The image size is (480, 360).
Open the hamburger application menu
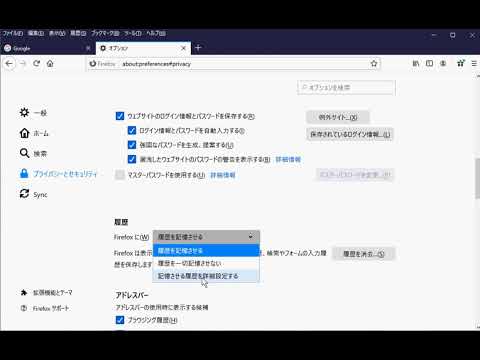(474, 63)
